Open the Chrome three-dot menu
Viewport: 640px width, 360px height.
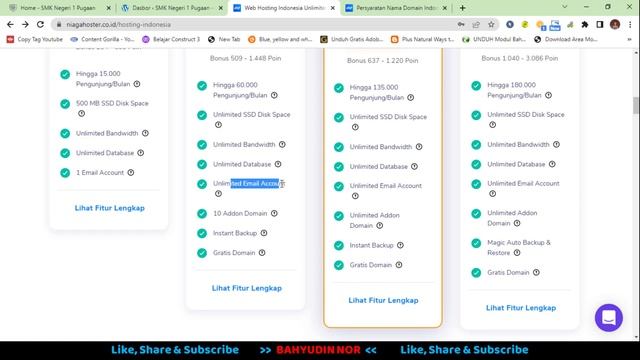coord(630,24)
